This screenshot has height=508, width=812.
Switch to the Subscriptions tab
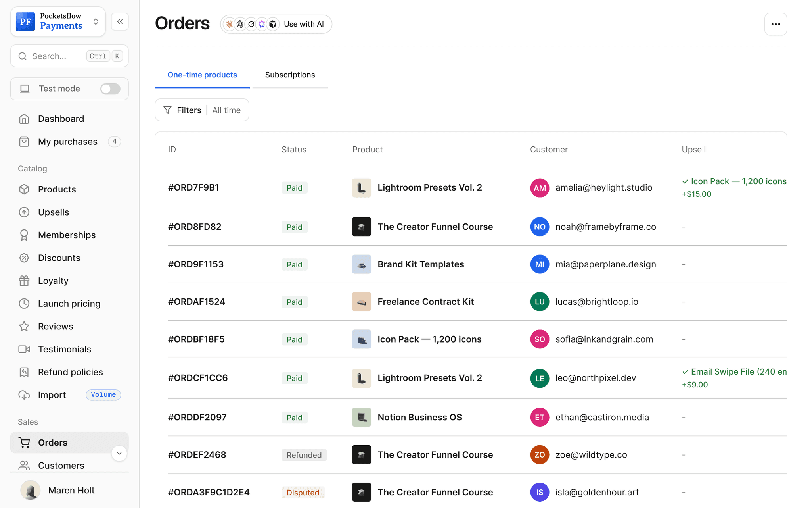point(290,75)
